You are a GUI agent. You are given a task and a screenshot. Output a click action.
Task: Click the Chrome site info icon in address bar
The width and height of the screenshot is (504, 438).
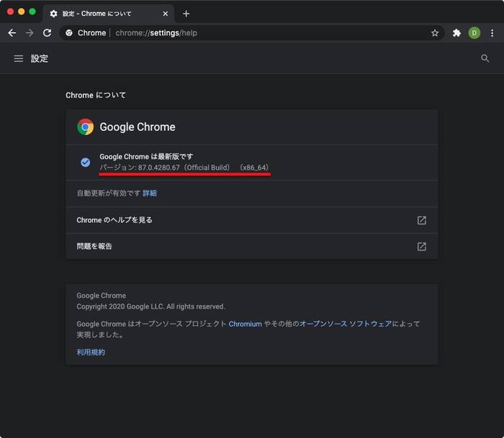(x=69, y=33)
